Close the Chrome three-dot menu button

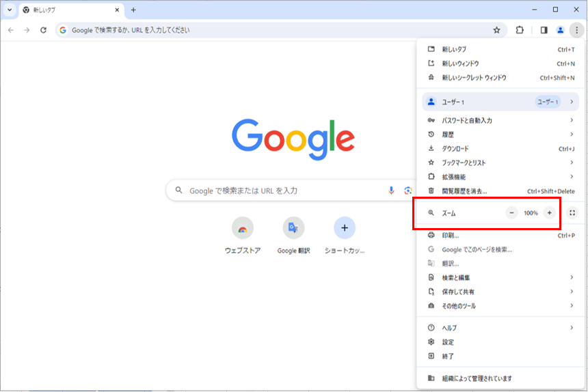point(576,30)
